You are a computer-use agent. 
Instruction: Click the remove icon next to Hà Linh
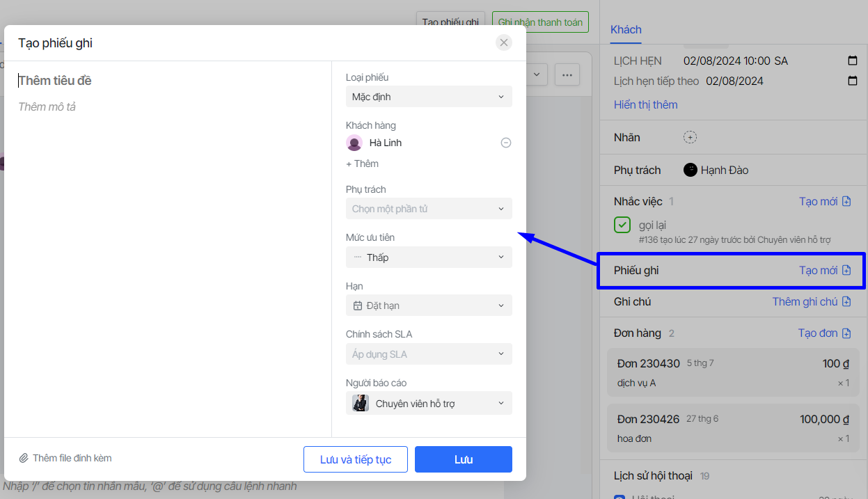point(506,143)
